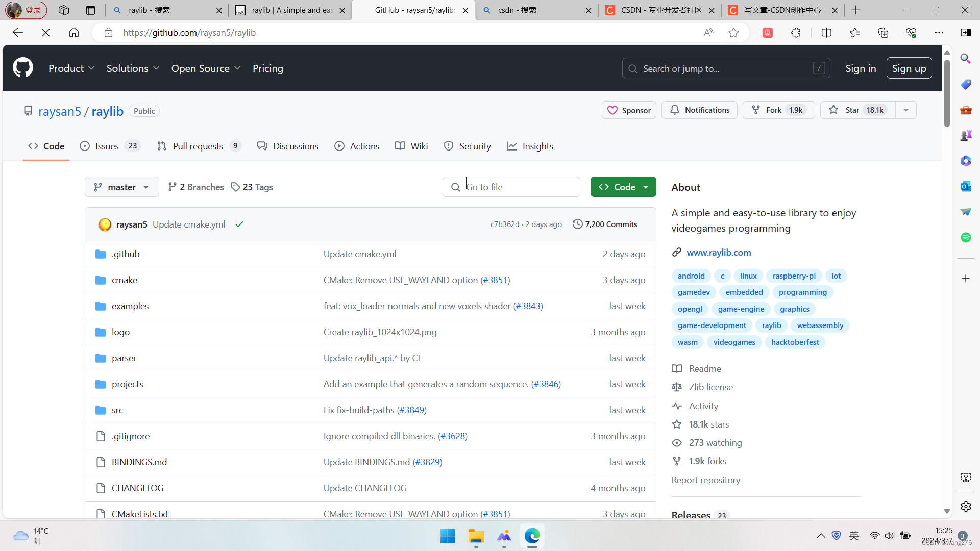The width and height of the screenshot is (980, 551).
Task: Click the green check status icon
Action: [239, 224]
